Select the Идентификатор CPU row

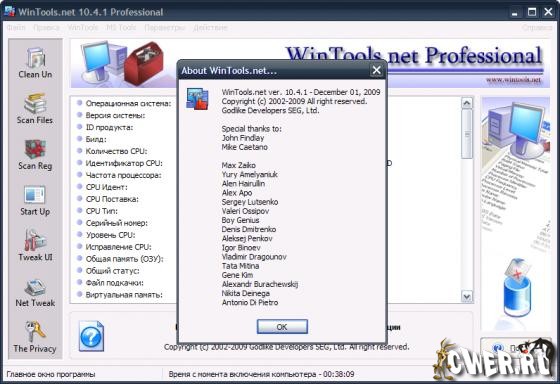click(120, 163)
